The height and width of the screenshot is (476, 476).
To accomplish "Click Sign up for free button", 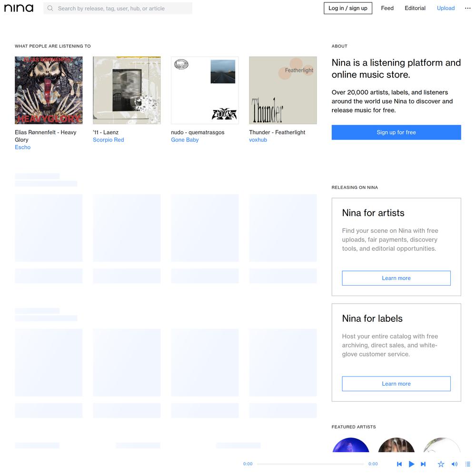I will 396,132.
